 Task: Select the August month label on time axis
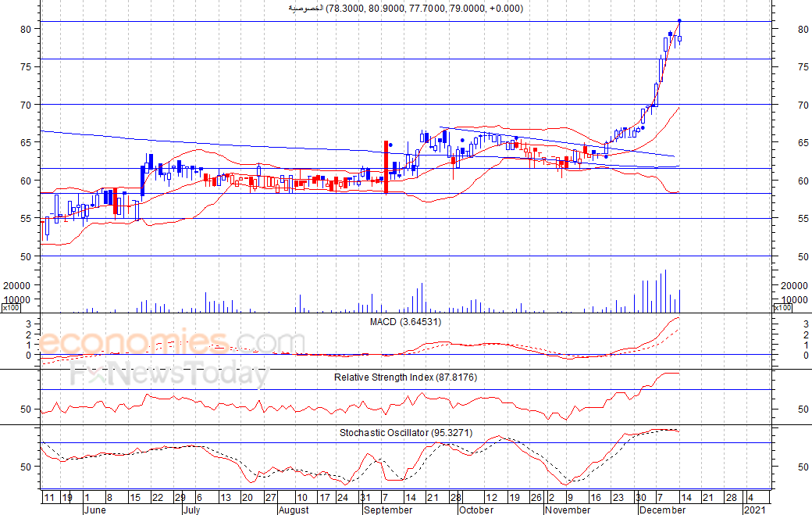click(x=293, y=510)
